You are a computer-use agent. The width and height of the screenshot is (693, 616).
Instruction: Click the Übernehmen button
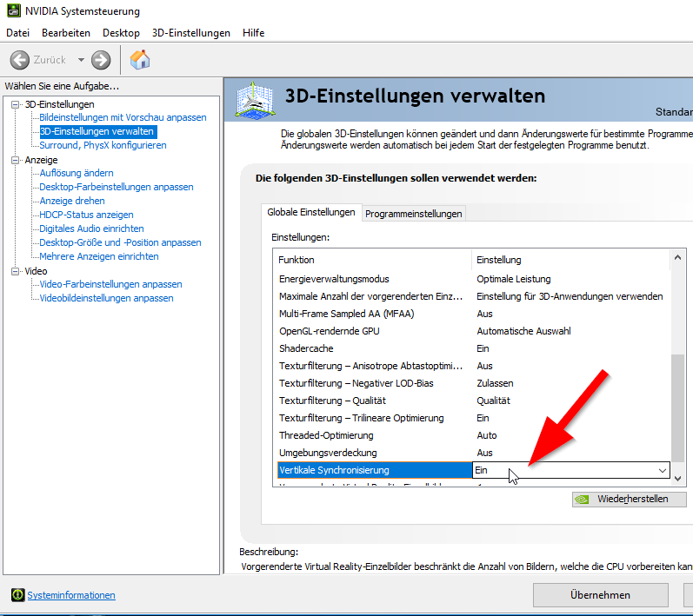[x=600, y=595]
